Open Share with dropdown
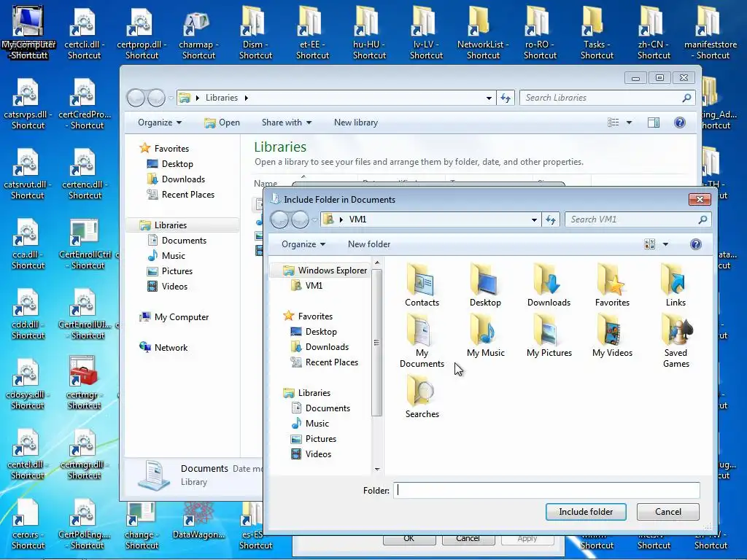 pyautogui.click(x=286, y=122)
